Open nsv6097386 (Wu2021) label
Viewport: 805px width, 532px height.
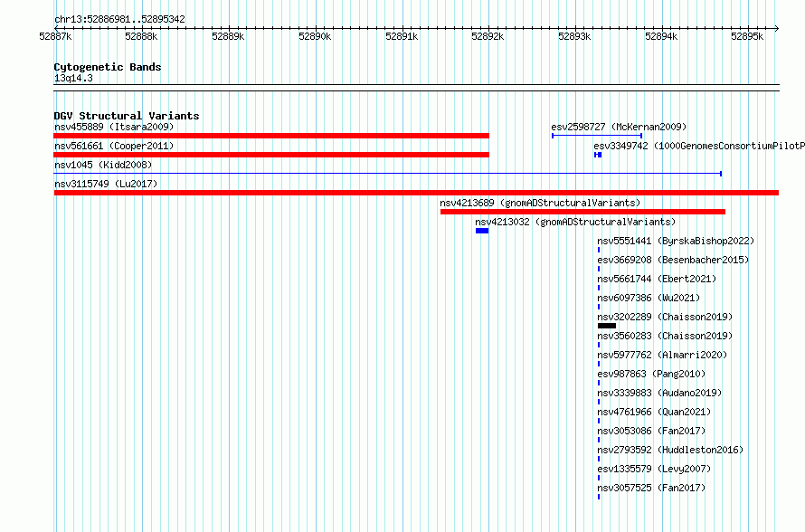(649, 298)
